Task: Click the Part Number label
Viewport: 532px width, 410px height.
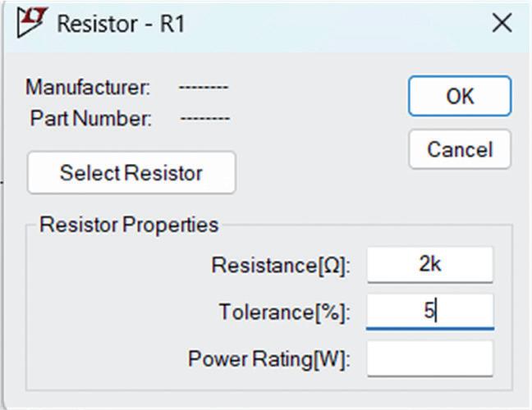Action: 90,118
